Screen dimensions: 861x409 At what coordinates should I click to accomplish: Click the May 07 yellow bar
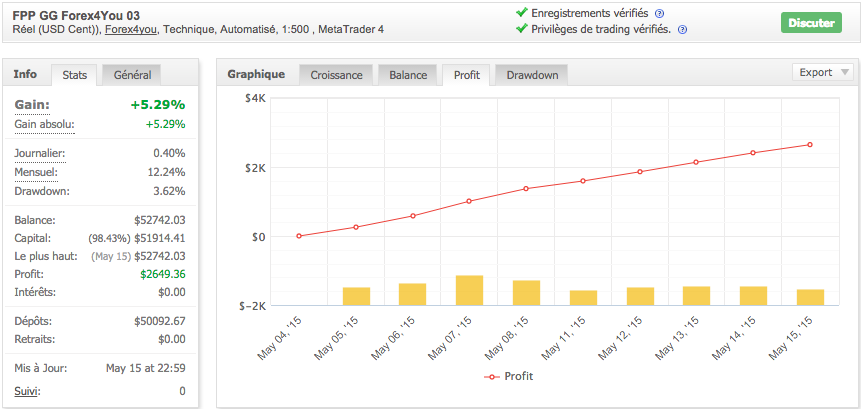pyautogui.click(x=470, y=290)
